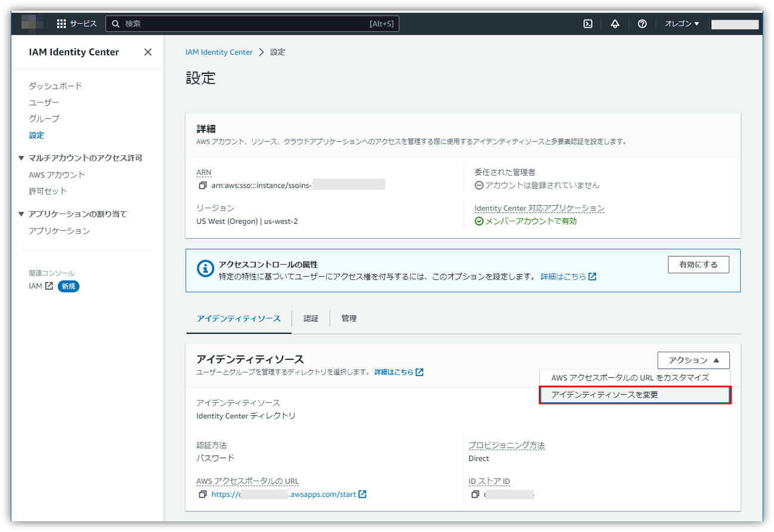The height and width of the screenshot is (532, 774).
Task: Switch to the 認証 tab
Action: click(x=311, y=319)
